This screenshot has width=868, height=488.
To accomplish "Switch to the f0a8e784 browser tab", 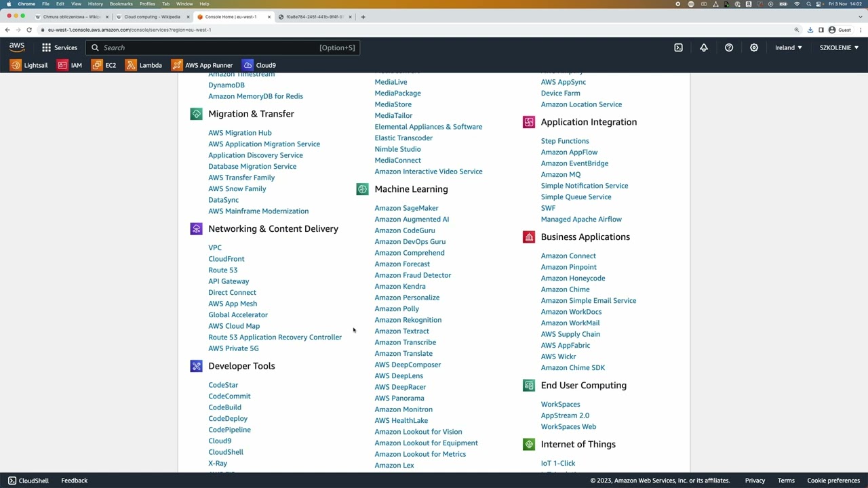I will pos(314,17).
